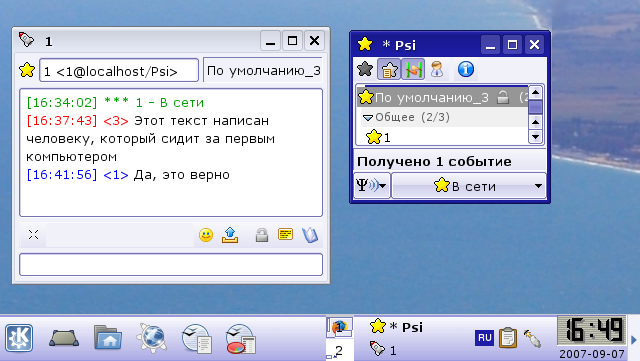
Task: Open the home folder from the panel
Action: 108,337
